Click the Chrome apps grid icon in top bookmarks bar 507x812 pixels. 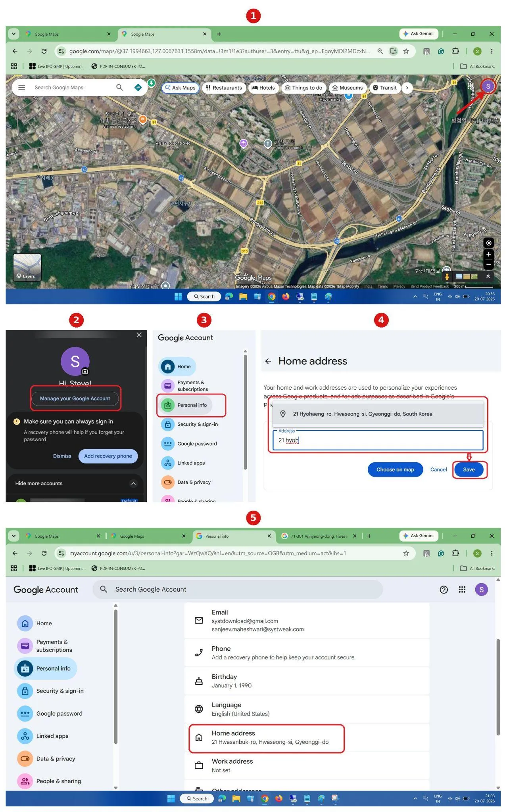[14, 66]
